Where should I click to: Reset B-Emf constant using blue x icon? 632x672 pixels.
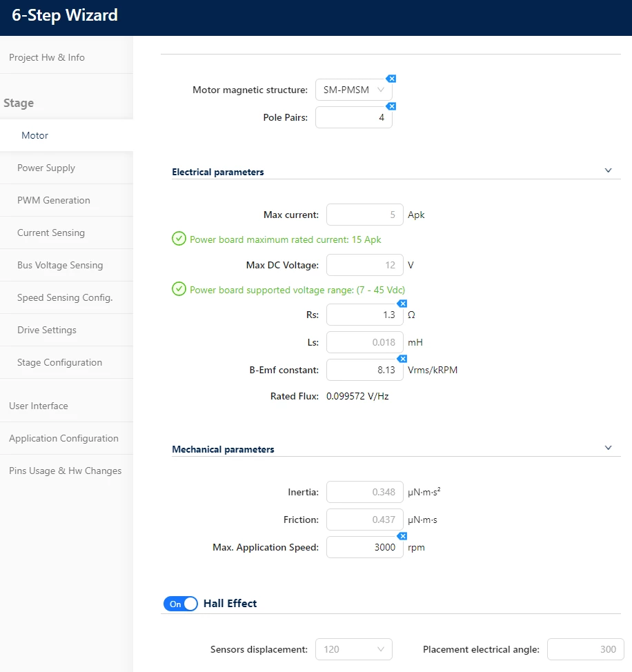coord(402,359)
